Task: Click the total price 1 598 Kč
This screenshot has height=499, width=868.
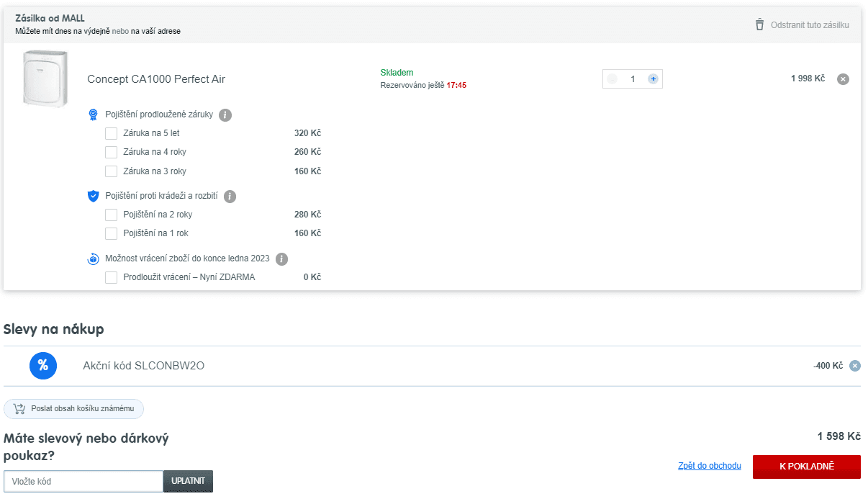Action: (x=839, y=436)
